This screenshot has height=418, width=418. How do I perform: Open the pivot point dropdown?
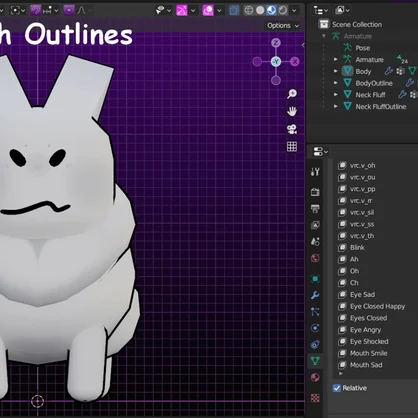18,11
